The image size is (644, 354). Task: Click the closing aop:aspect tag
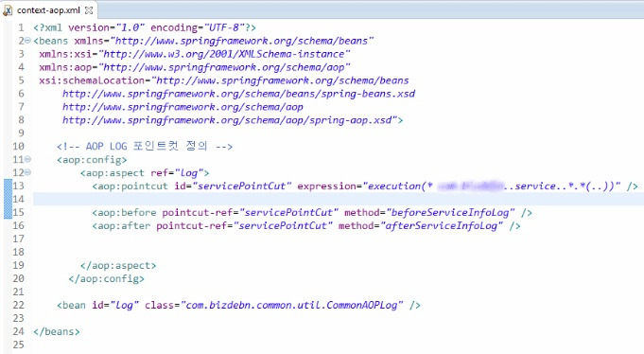pos(118,265)
